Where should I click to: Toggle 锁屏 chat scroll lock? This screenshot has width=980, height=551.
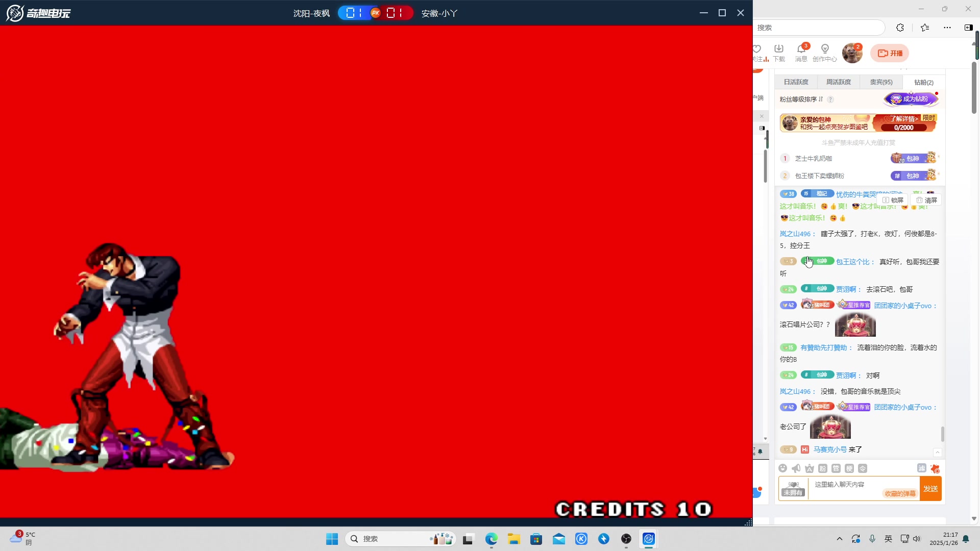893,200
